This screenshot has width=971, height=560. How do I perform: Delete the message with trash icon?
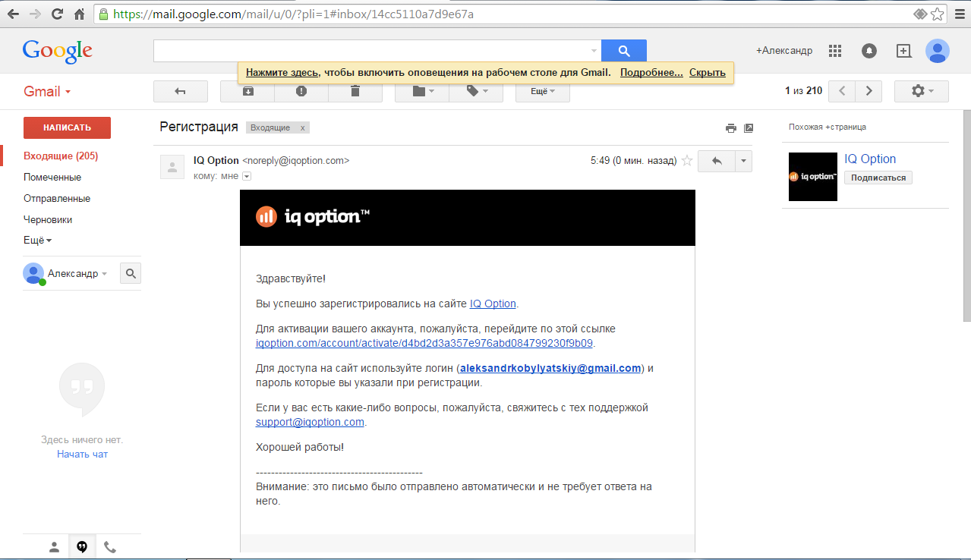coord(355,91)
